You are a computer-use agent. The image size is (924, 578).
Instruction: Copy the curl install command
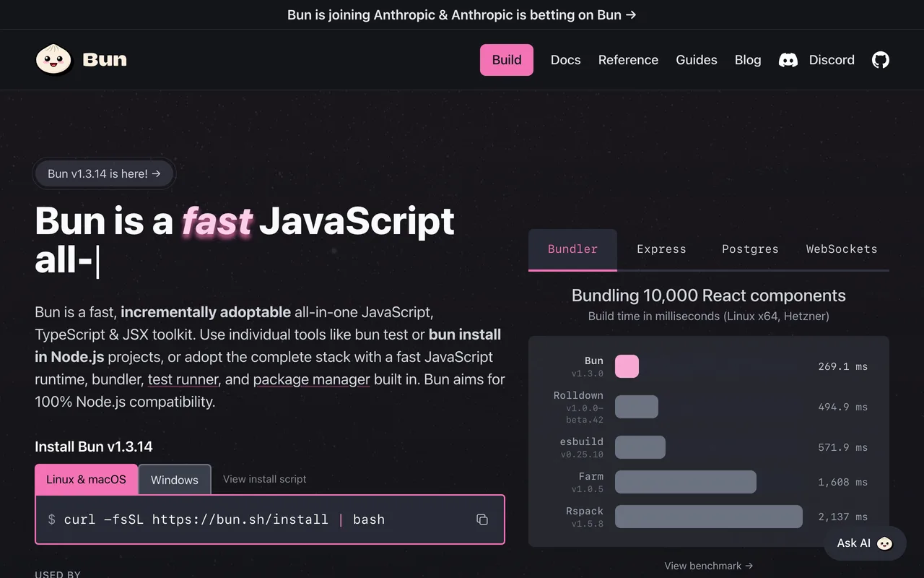482,519
